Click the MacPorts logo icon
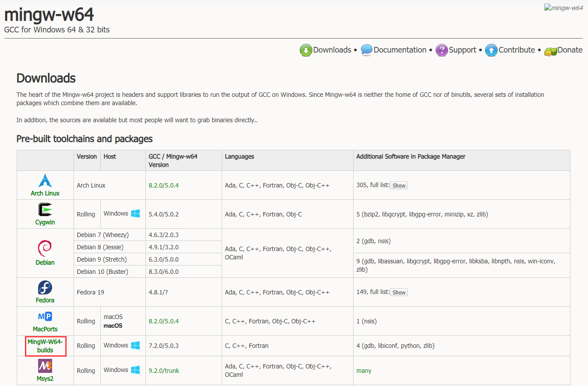The image size is (588, 386). click(x=45, y=317)
